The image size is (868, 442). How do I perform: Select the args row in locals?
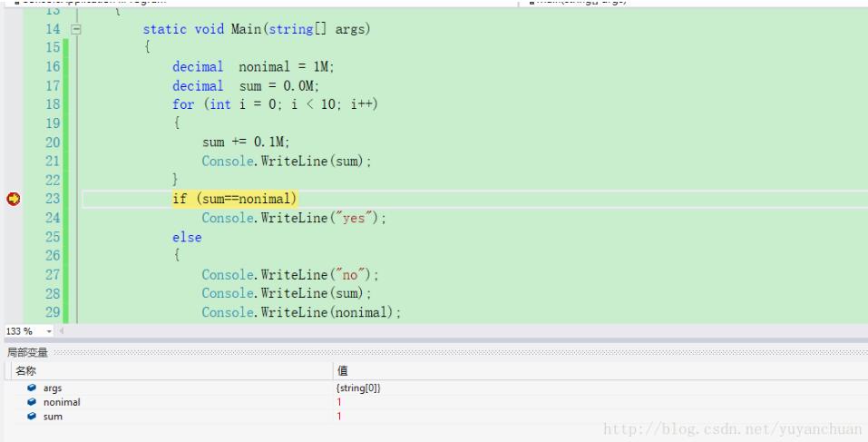tap(436, 388)
